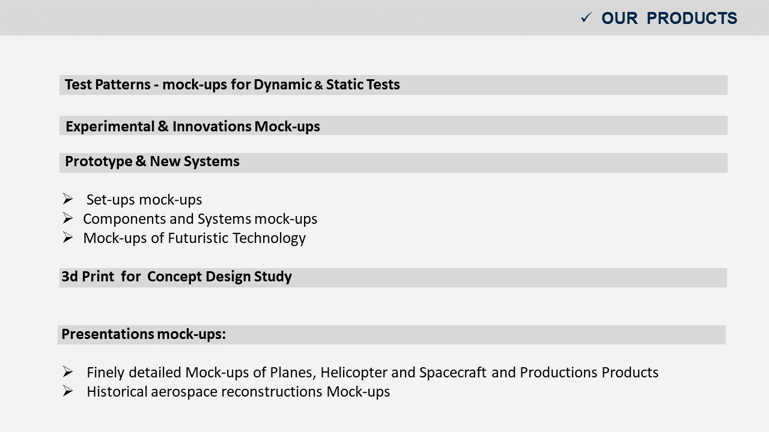Viewport: 769px width, 432px height.
Task: Click the gray header band at top
Action: 384,18
